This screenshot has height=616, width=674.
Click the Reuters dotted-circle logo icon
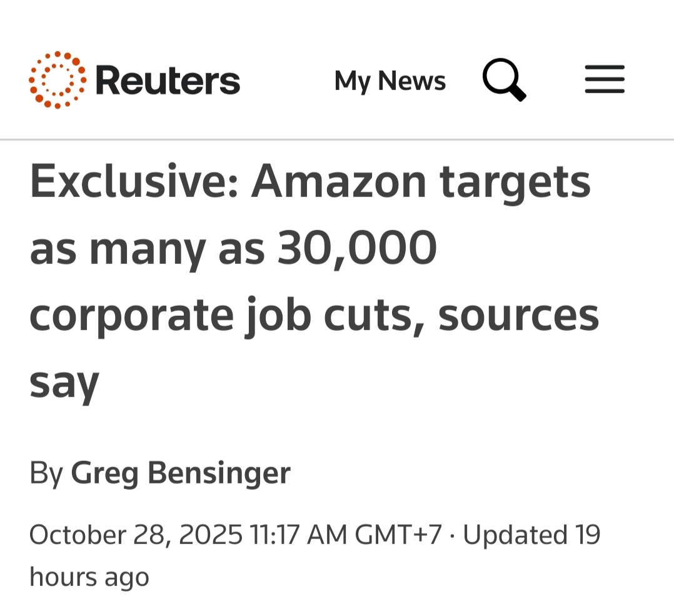coord(58,80)
